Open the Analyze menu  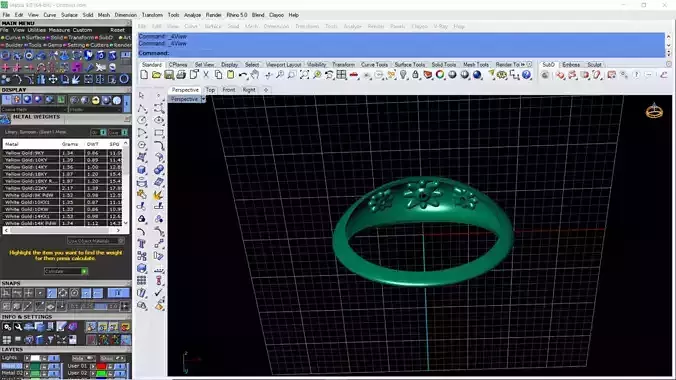pyautogui.click(x=192, y=15)
